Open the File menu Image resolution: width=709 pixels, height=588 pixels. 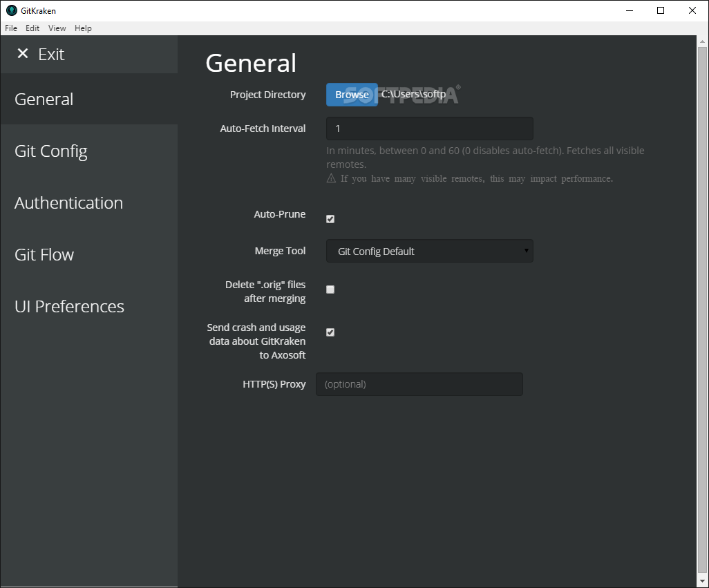[x=11, y=28]
